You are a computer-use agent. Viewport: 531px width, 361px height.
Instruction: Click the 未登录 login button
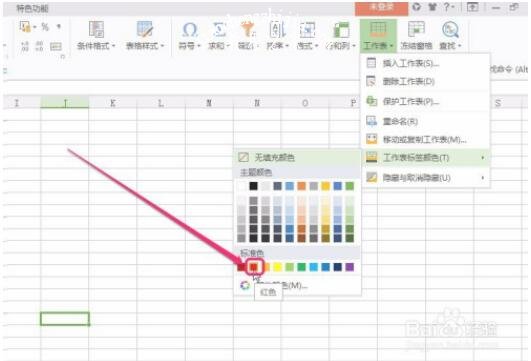381,8
